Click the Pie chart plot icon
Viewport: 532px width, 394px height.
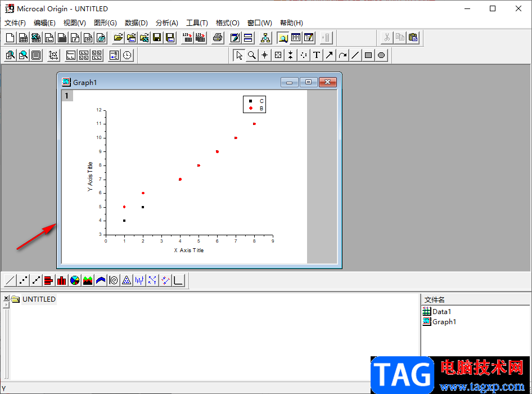(75, 280)
